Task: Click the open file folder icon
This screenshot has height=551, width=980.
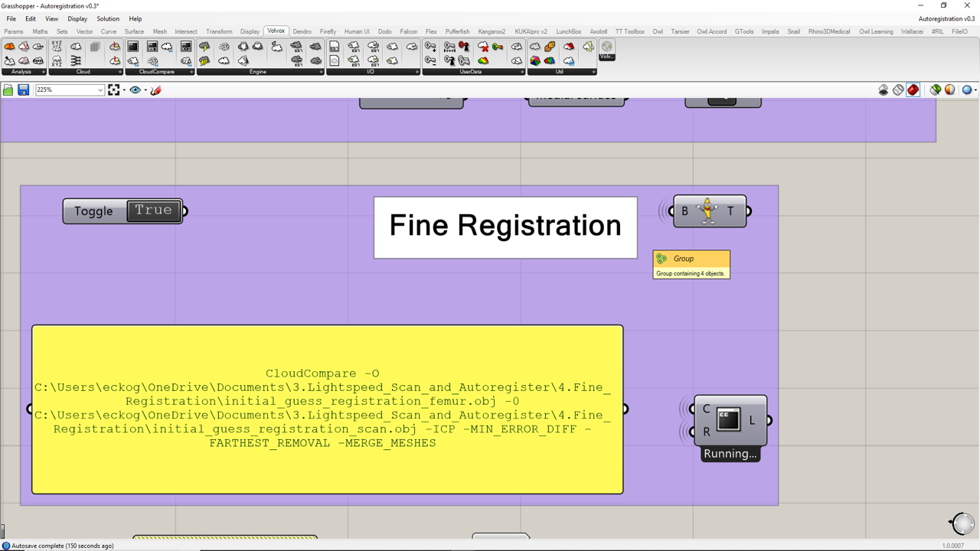Action: 8,90
